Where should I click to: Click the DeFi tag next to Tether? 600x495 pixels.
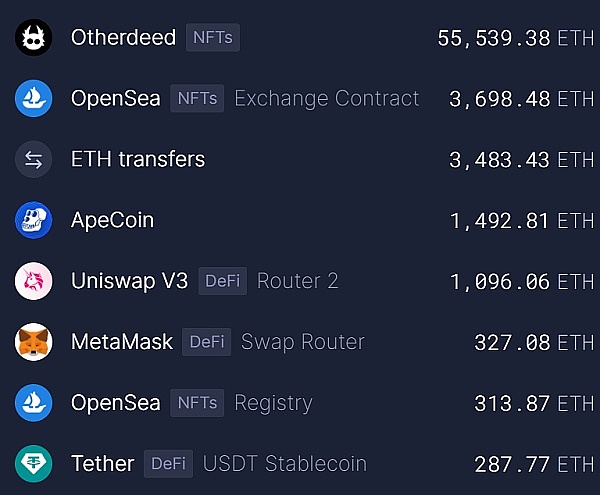coord(168,464)
